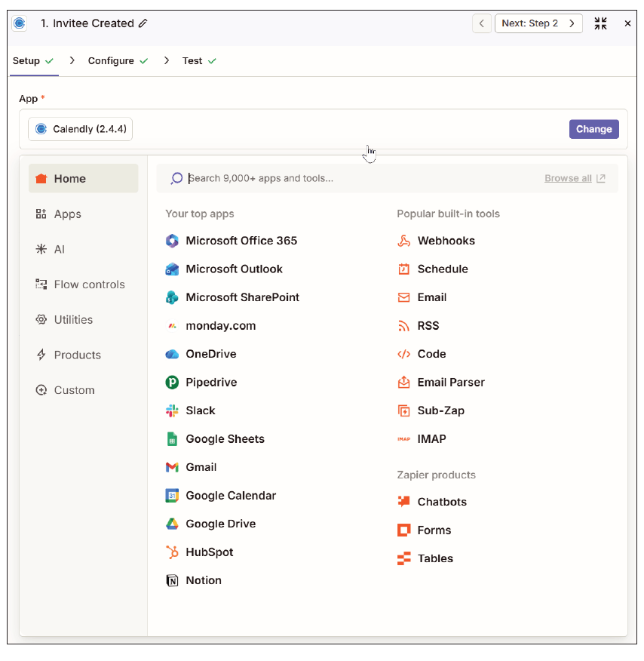644x661 pixels.
Task: Click the Microsoft Outlook icon
Action: (x=172, y=269)
